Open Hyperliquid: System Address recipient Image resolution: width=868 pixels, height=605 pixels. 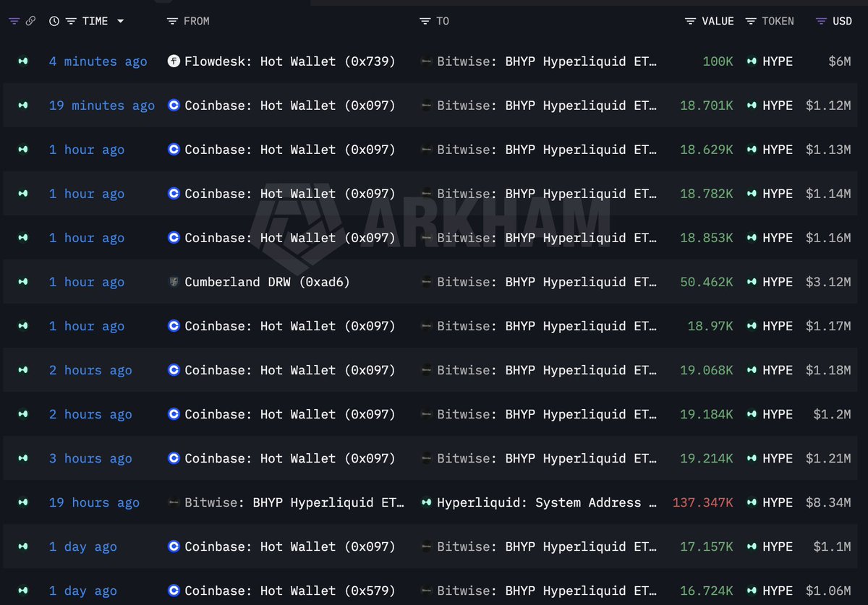546,502
